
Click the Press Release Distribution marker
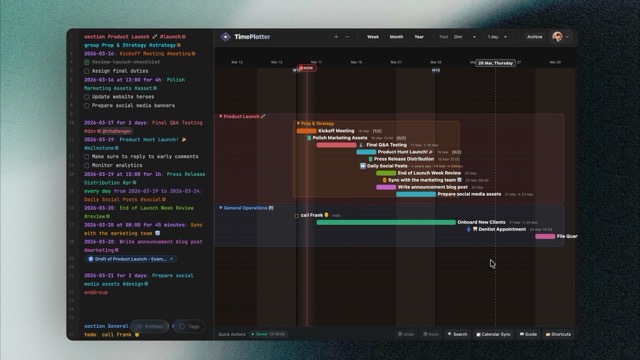371,159
